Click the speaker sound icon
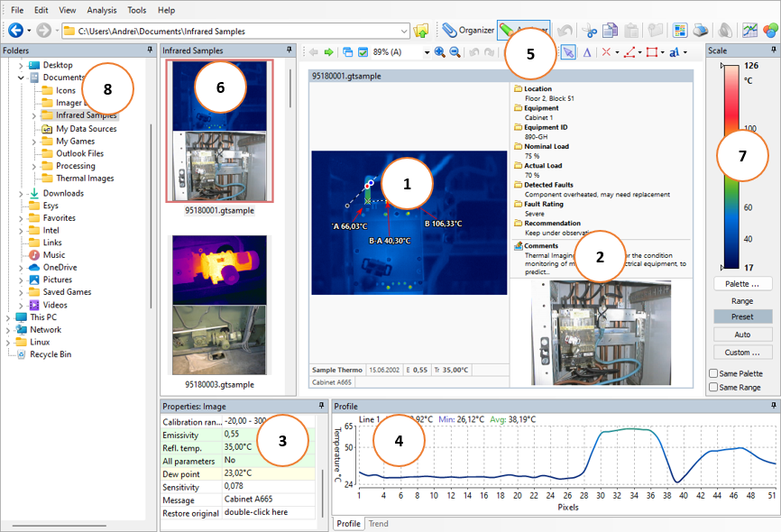The width and height of the screenshot is (781, 532). pyautogui.click(x=725, y=31)
